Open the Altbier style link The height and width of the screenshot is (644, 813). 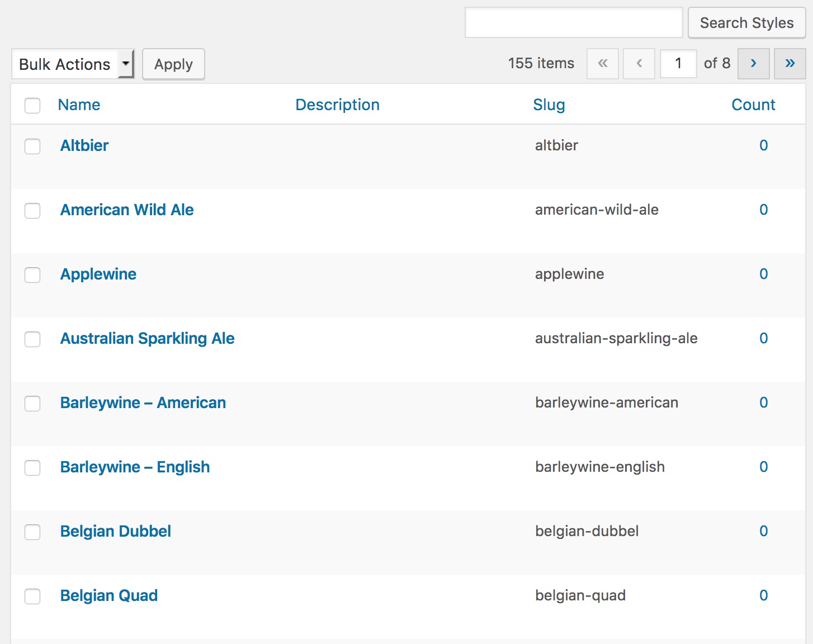pos(84,145)
